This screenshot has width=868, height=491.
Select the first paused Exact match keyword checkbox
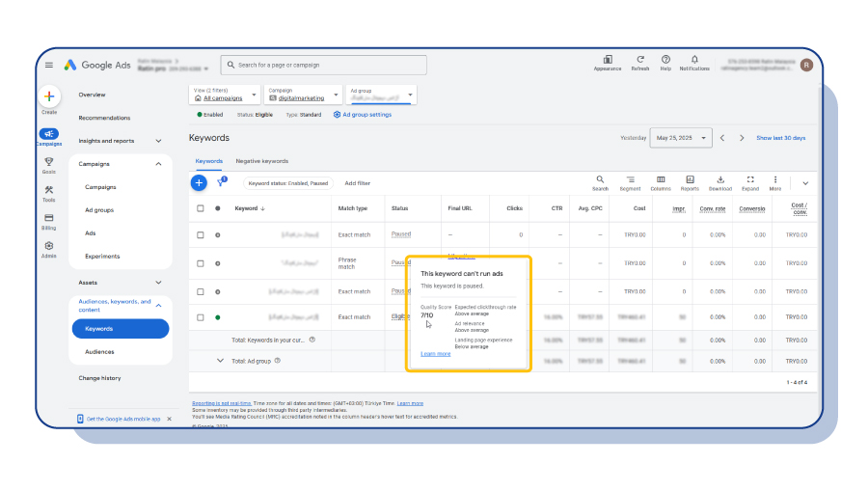pos(201,234)
